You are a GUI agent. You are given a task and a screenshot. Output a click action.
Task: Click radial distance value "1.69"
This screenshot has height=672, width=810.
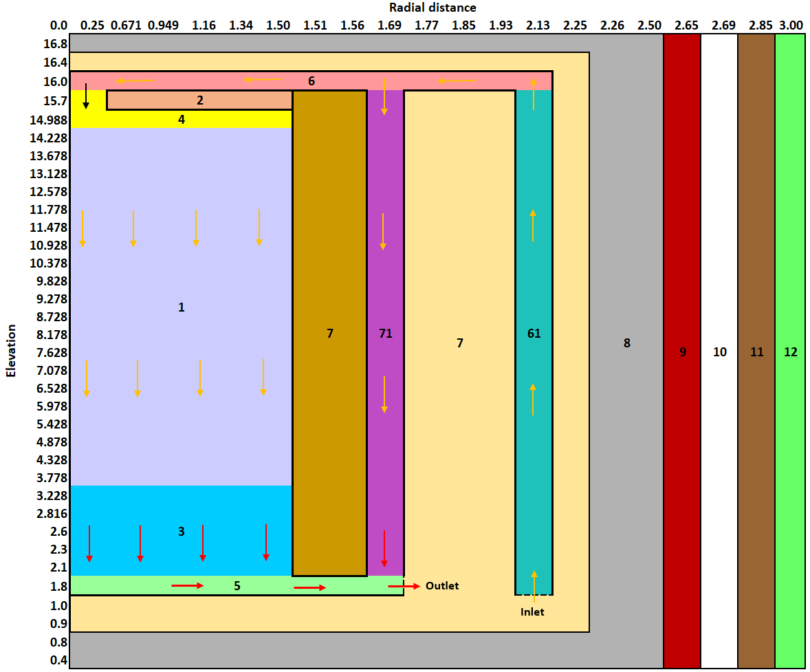click(x=389, y=25)
